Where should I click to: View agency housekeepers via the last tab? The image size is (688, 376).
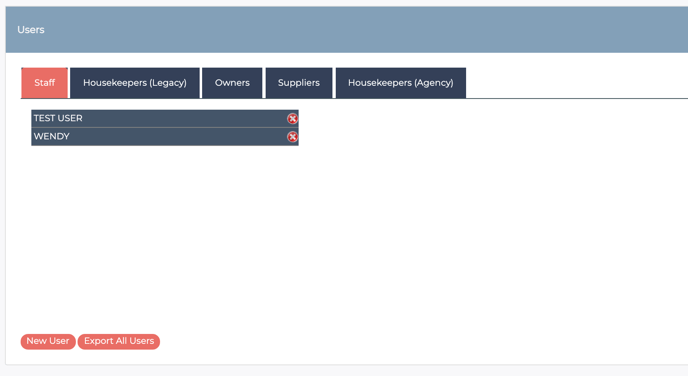[x=401, y=83]
